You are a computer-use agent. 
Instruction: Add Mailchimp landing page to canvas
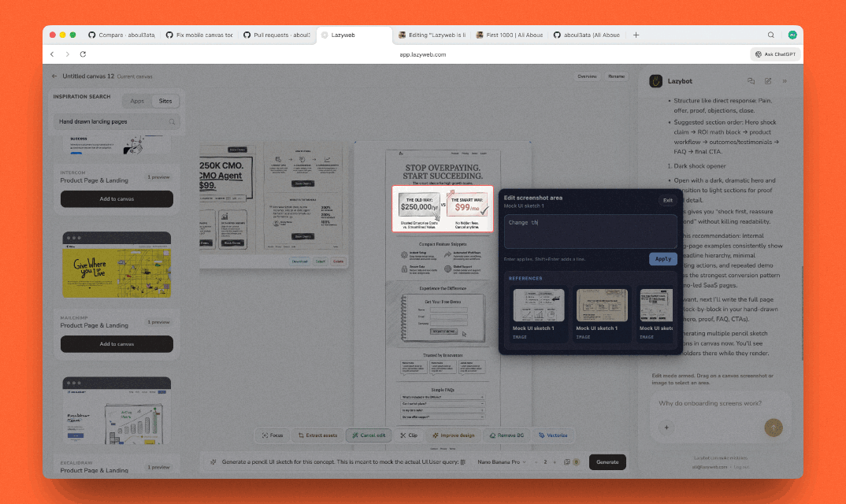(x=117, y=343)
